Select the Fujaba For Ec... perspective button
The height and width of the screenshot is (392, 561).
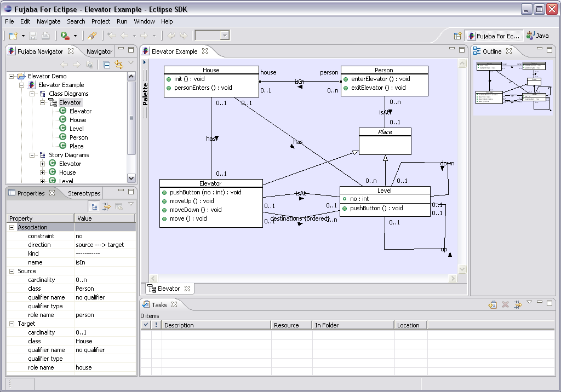494,36
